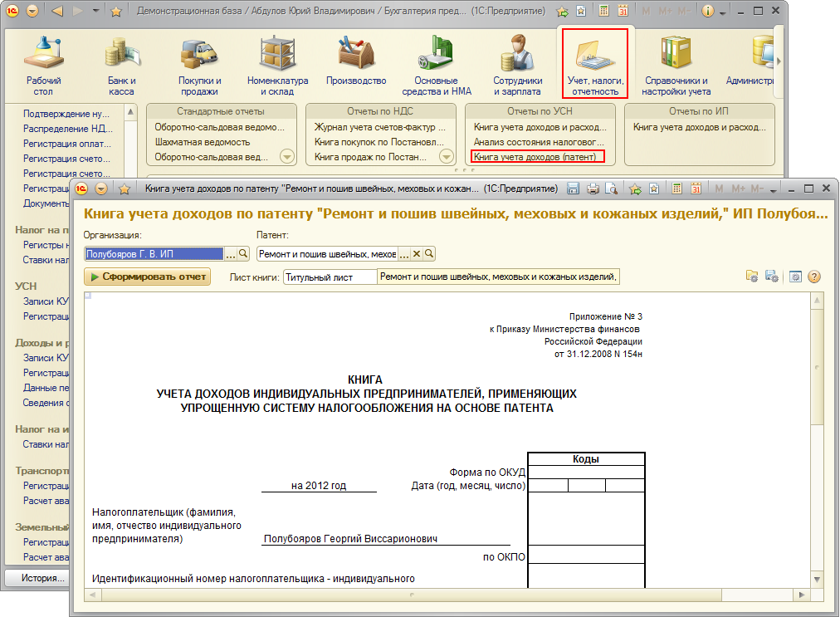The image size is (840, 617).
Task: Open Справочники и настройки учета section
Action: pos(676,66)
